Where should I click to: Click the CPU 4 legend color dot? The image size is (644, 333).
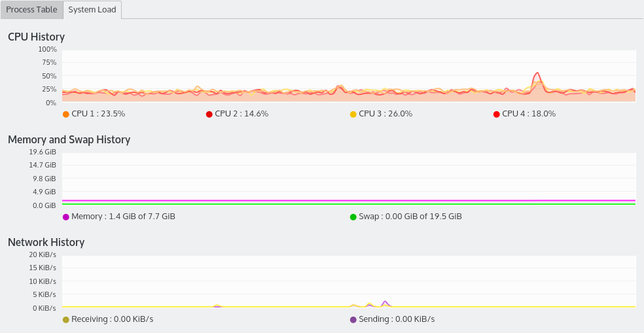(x=497, y=114)
